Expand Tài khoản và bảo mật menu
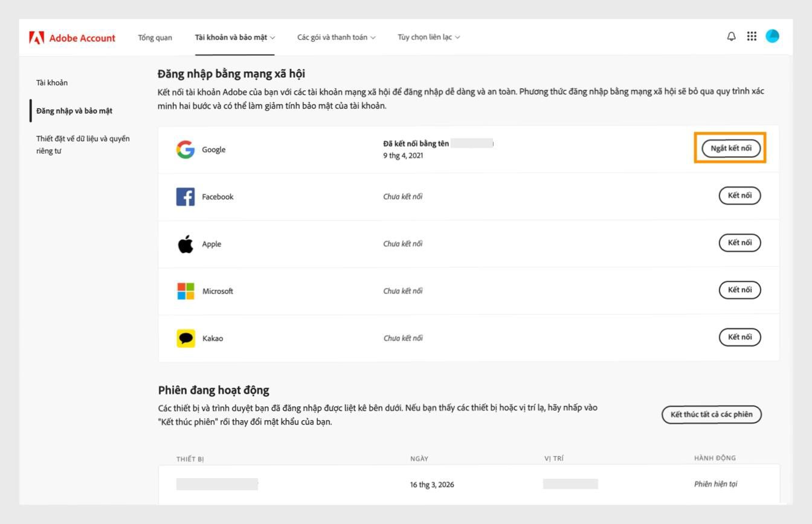This screenshot has height=524, width=812. tap(235, 37)
